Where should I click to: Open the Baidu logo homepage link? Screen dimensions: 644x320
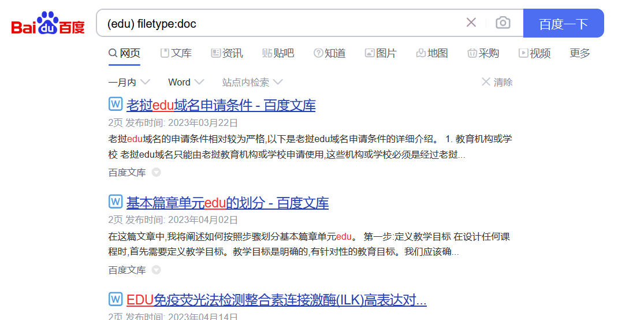click(48, 24)
